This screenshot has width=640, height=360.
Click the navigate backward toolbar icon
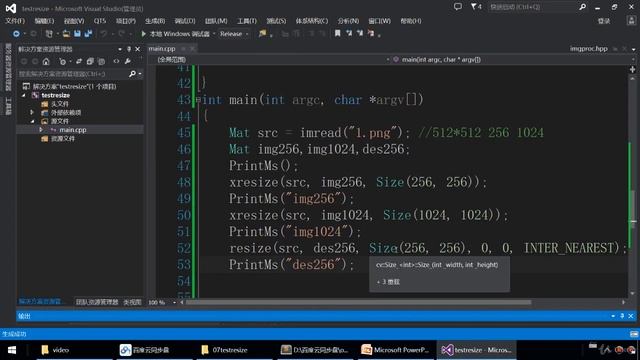coord(16,34)
